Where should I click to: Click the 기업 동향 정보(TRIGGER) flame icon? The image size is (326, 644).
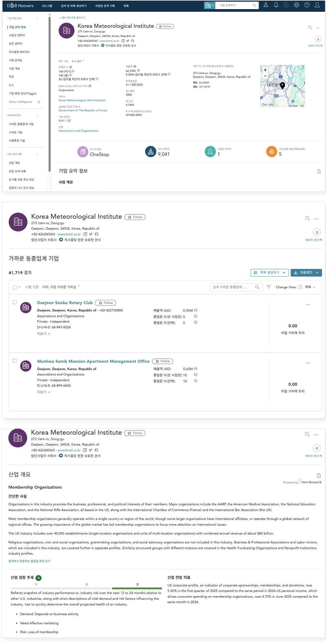point(271,152)
